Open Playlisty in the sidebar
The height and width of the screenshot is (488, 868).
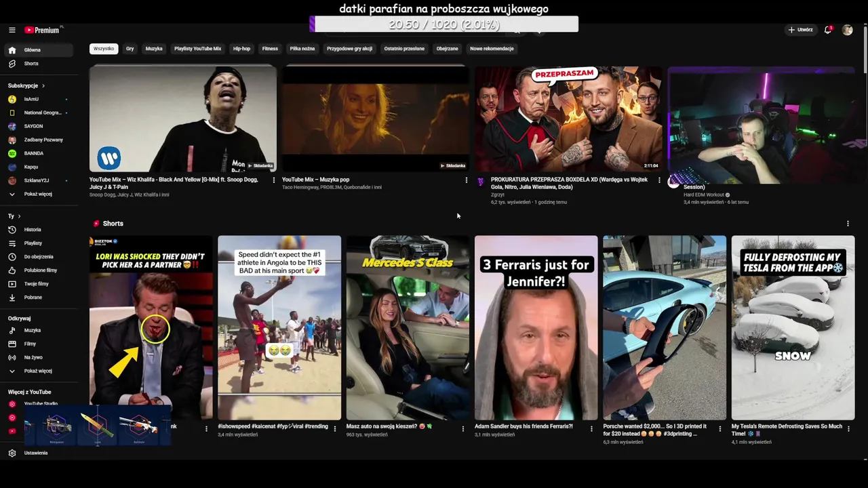(40, 243)
